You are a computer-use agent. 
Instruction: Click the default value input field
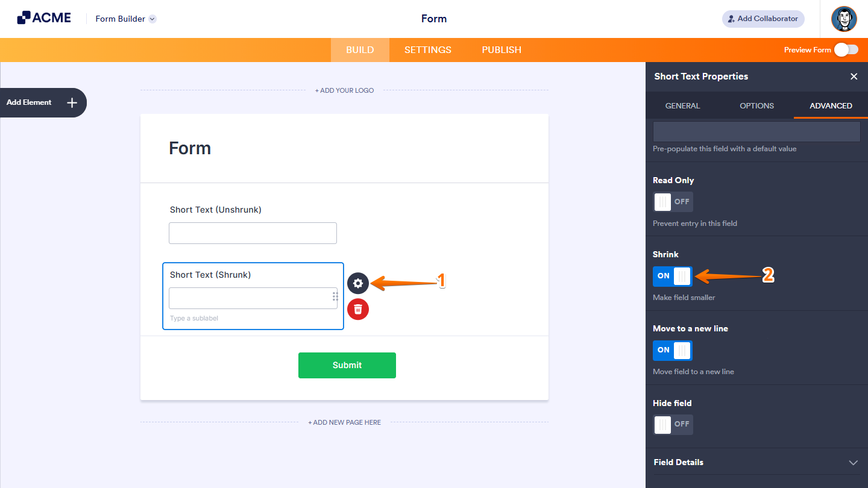756,131
